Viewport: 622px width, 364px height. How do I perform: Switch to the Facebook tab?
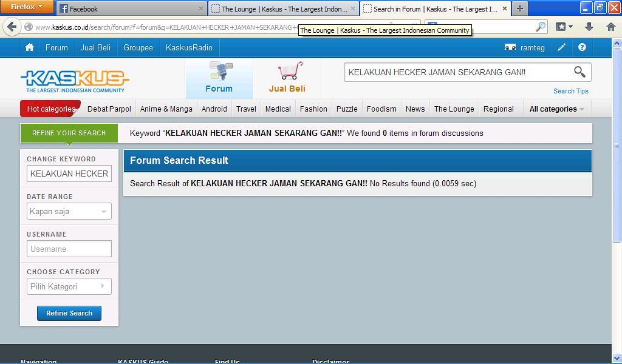(x=132, y=8)
